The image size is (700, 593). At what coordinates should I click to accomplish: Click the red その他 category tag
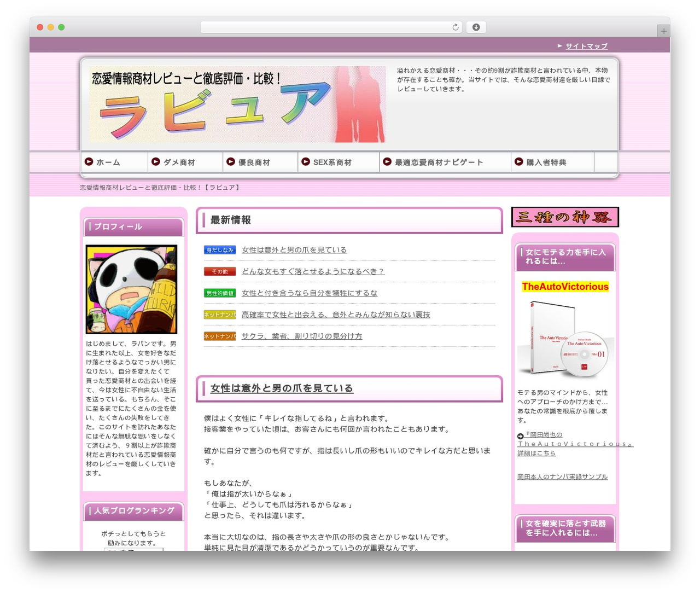click(220, 271)
